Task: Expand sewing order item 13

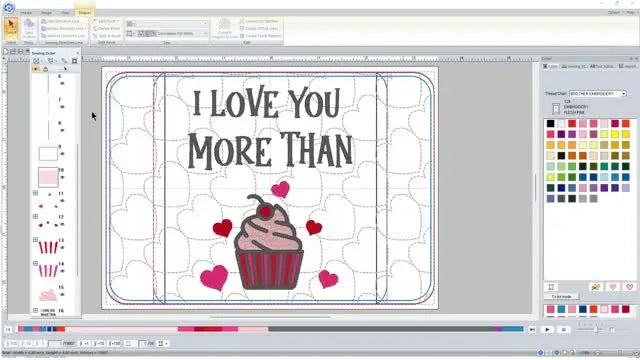Action: click(x=36, y=240)
